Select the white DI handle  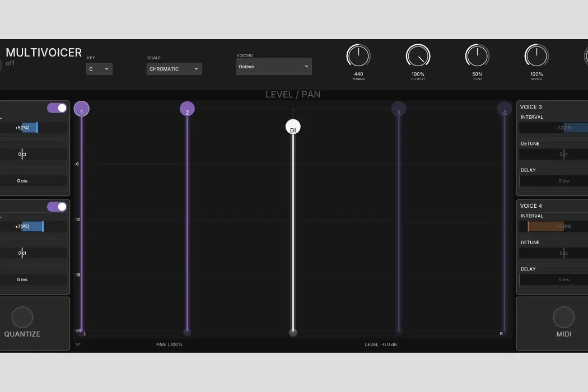(293, 127)
